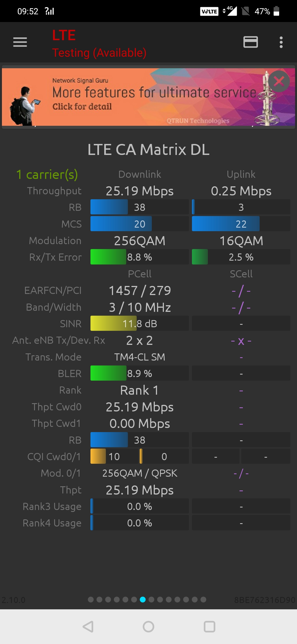Tap the SINR 11.8 dB bar
The width and height of the screenshot is (297, 644).
tap(139, 323)
